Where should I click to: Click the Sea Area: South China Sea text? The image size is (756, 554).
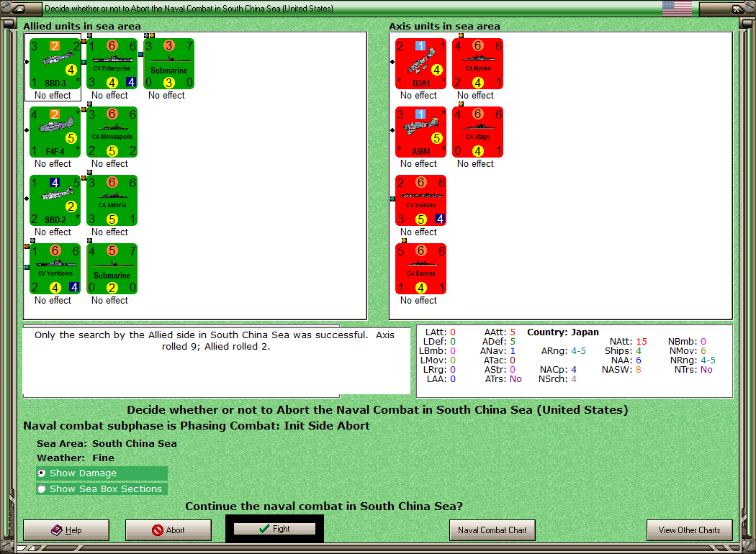[107, 443]
